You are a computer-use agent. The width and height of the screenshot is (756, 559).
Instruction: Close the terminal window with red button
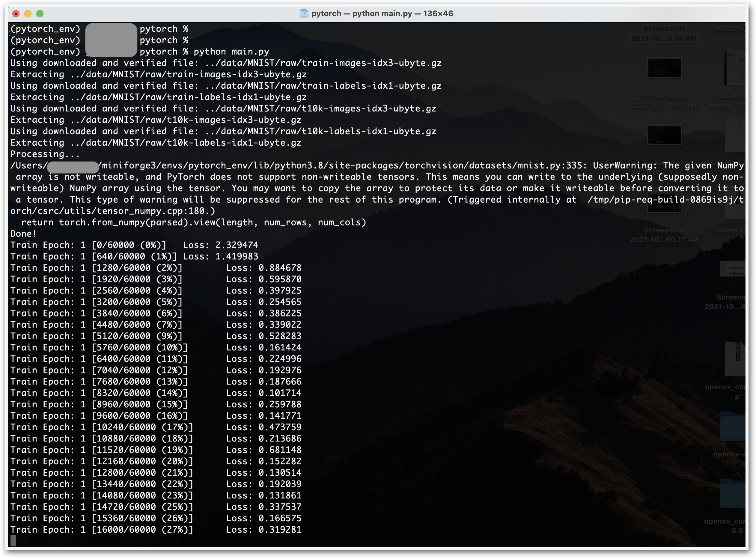[x=16, y=13]
